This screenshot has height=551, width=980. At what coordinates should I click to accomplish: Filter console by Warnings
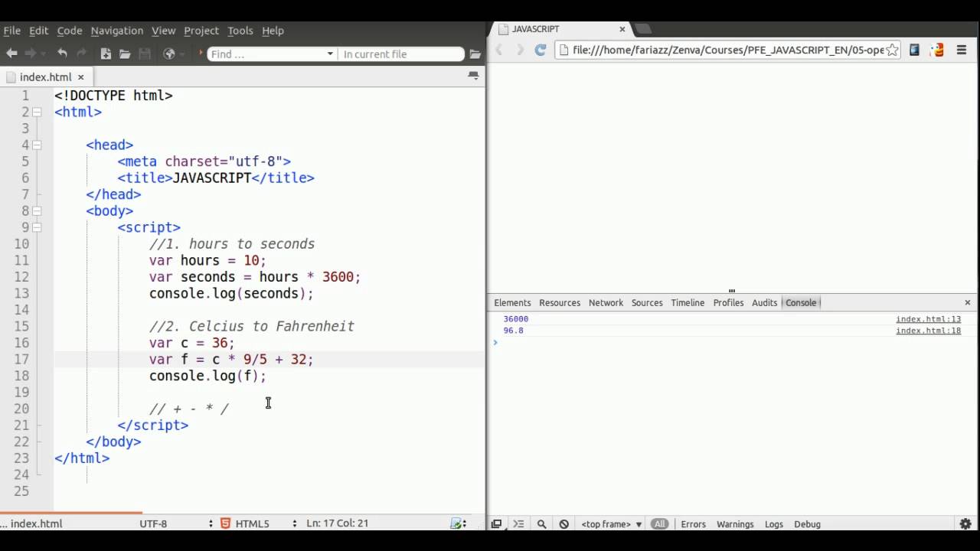point(735,524)
